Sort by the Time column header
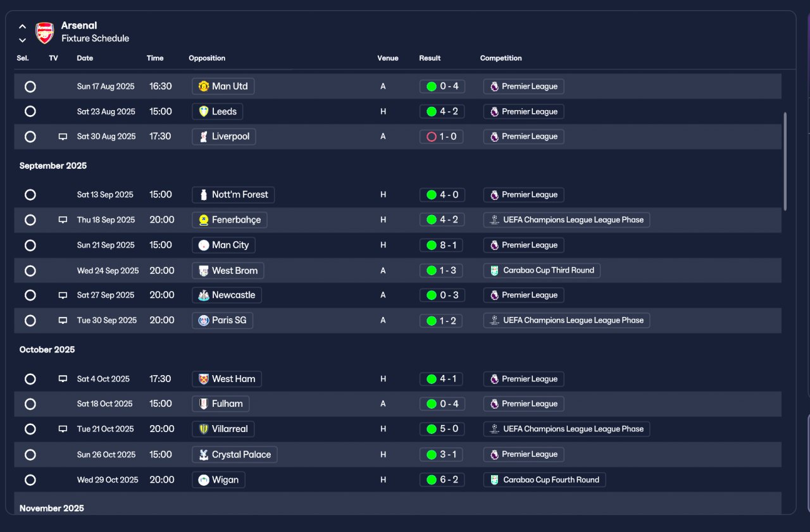Image resolution: width=810 pixels, height=532 pixels. point(155,58)
